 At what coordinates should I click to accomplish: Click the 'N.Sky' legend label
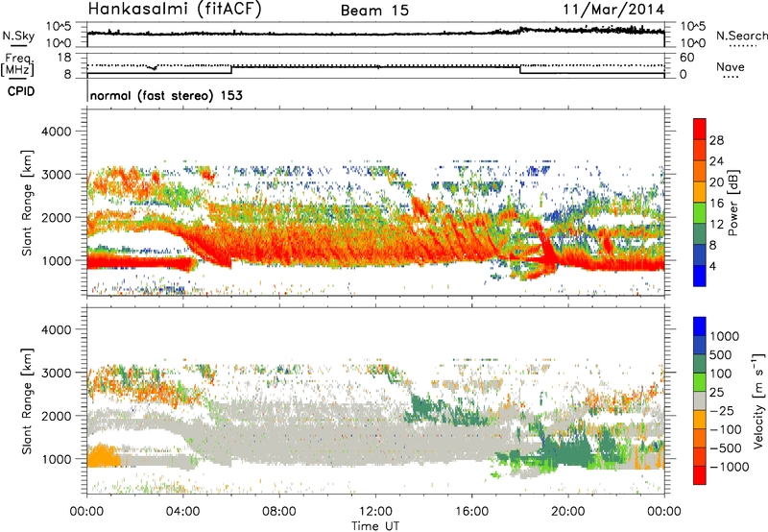coord(18,36)
